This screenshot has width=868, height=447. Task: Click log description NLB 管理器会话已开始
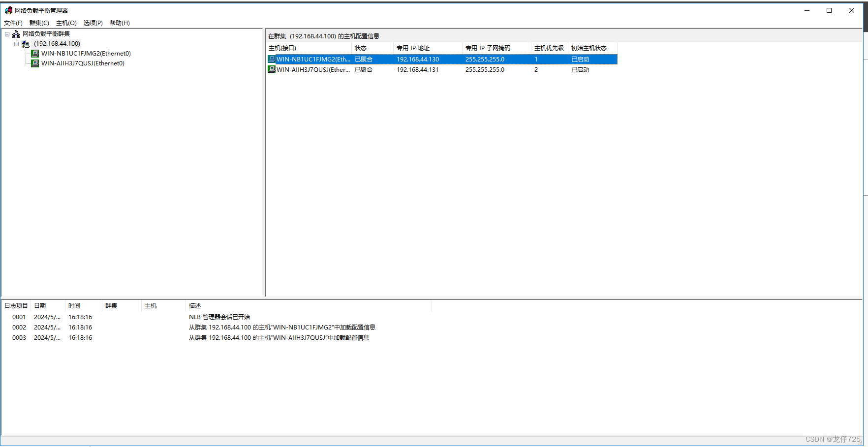pyautogui.click(x=219, y=317)
